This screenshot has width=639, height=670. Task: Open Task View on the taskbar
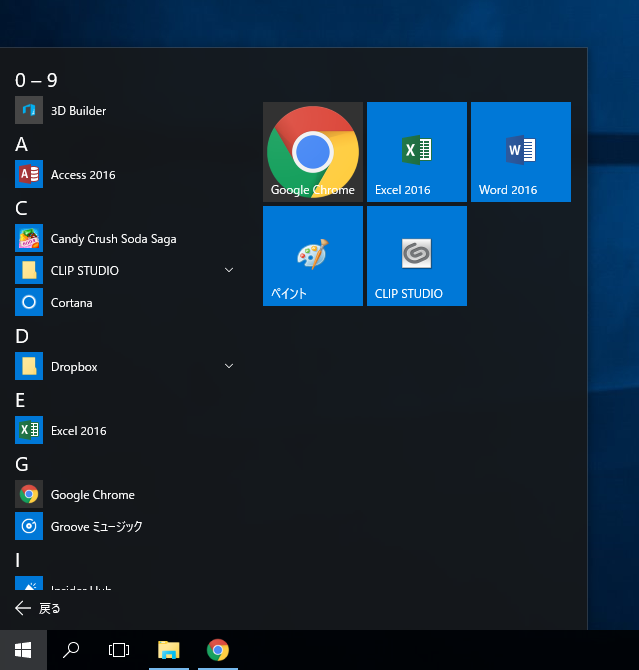tap(119, 650)
